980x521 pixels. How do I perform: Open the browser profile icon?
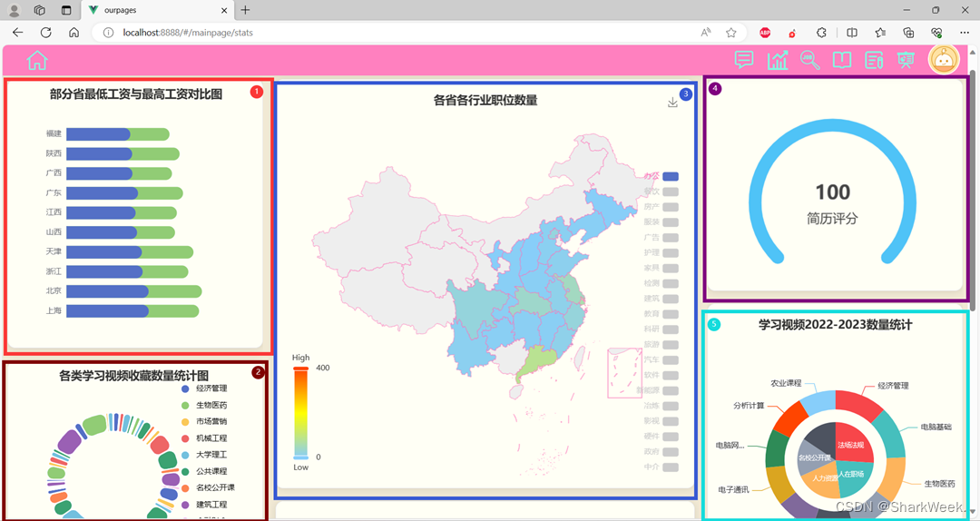pyautogui.click(x=14, y=10)
